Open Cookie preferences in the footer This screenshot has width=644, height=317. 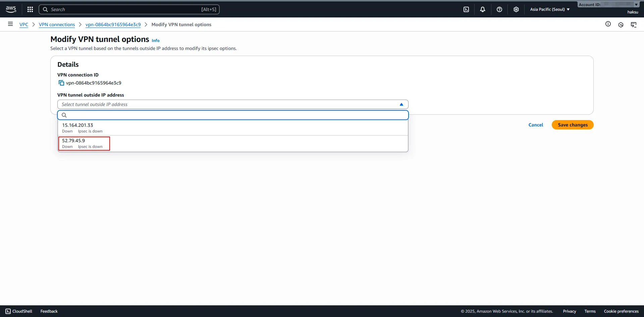pos(621,311)
